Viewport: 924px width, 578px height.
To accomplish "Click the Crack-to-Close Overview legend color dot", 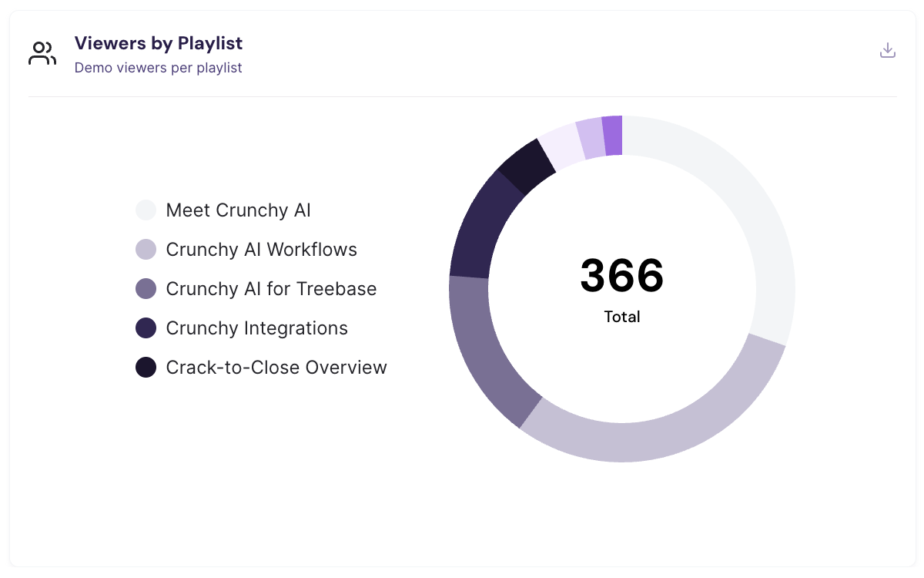I will point(146,368).
